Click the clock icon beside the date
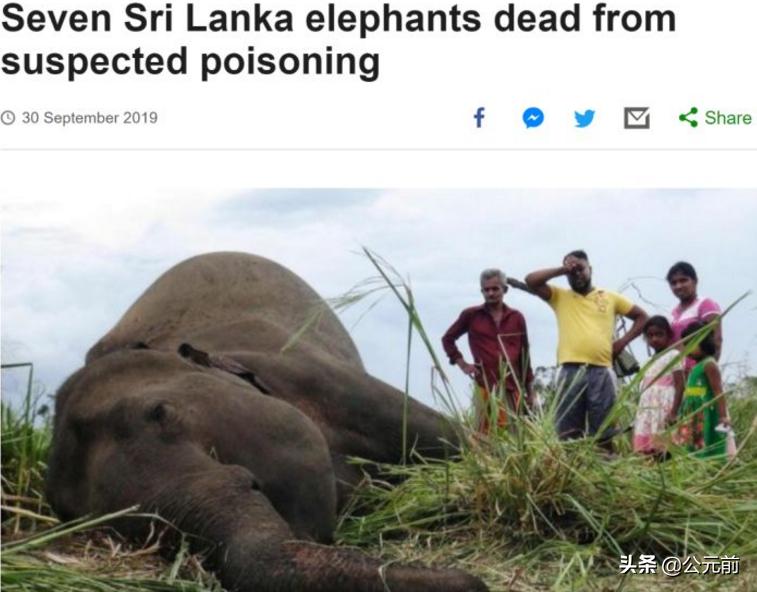Image resolution: width=757 pixels, height=592 pixels. coord(8,118)
